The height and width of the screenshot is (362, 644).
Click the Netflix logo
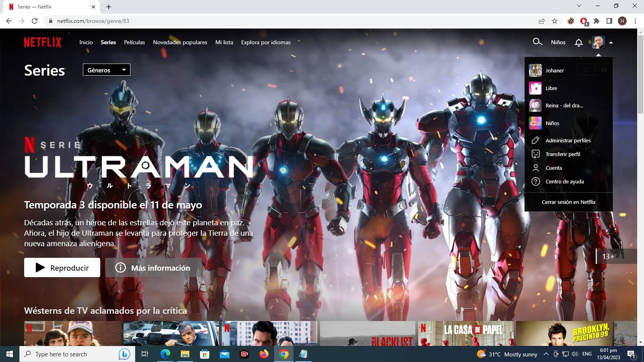point(43,42)
